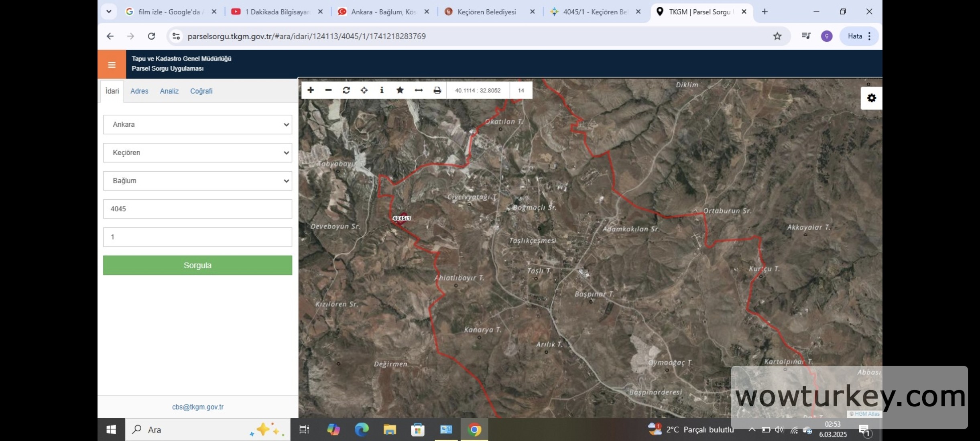Click the cbs@tkgm.gov.tr email link
The width and height of the screenshot is (980, 441).
pyautogui.click(x=197, y=407)
